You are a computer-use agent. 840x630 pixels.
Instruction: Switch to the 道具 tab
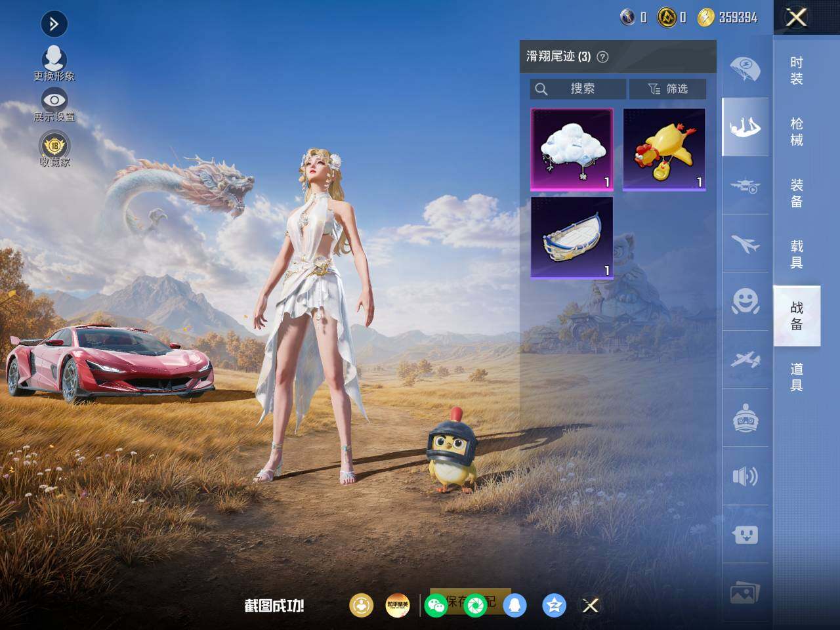click(x=797, y=377)
